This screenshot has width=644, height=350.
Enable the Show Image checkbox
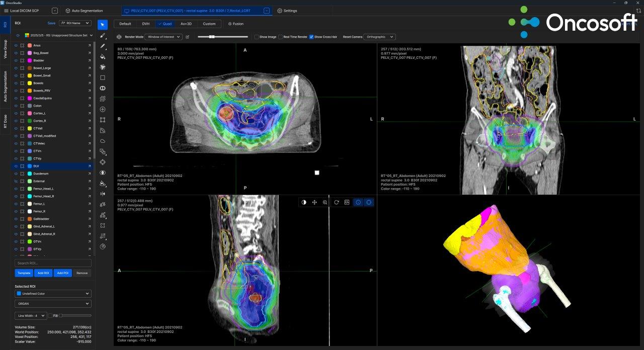click(257, 37)
